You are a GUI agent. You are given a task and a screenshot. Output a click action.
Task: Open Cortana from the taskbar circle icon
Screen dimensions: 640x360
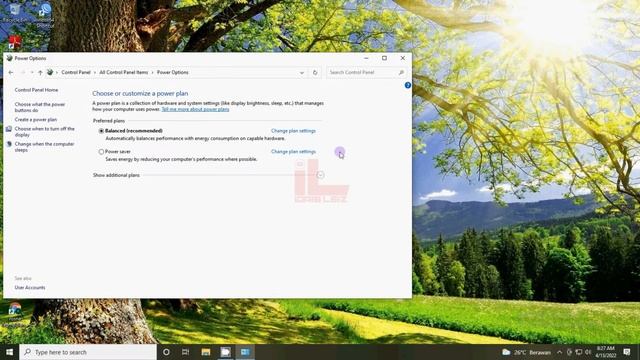click(166, 352)
